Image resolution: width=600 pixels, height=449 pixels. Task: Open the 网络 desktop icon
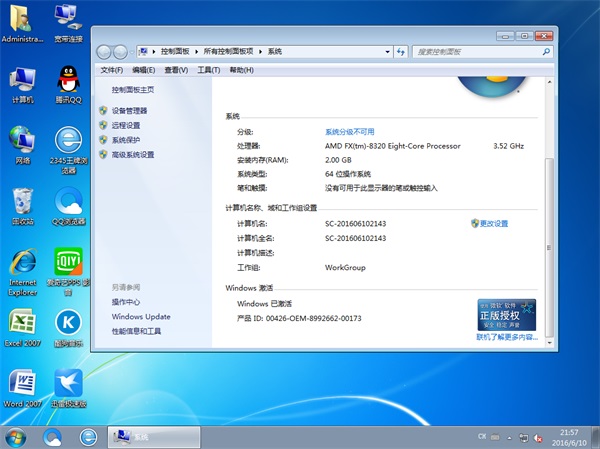pyautogui.click(x=23, y=145)
